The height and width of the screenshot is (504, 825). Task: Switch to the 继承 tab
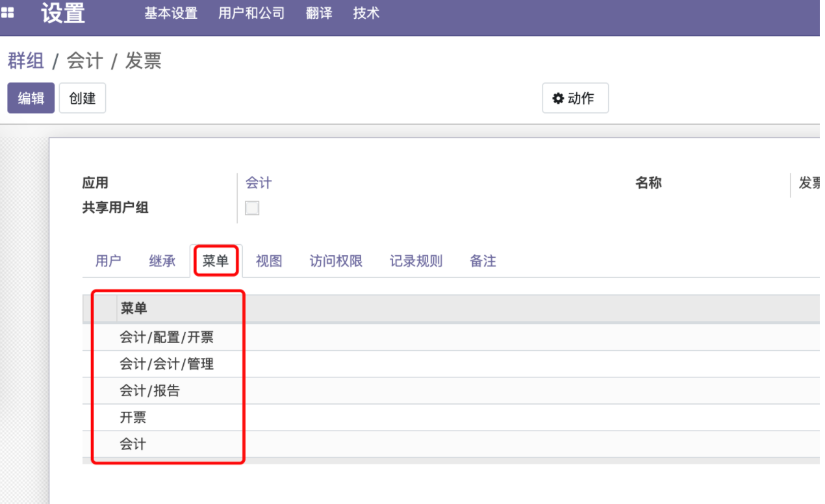point(162,261)
